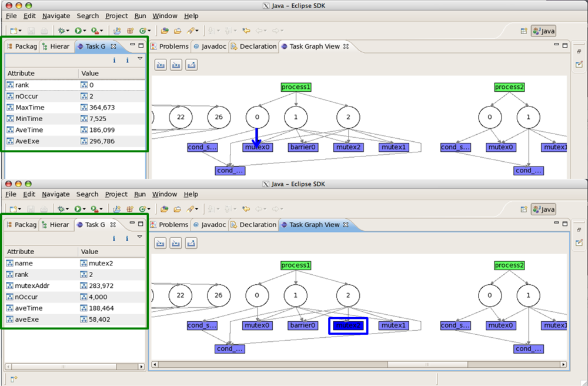Open the view menu triangle in the upper left panel
Image resolution: width=588 pixels, height=386 pixels.
pyautogui.click(x=140, y=59)
